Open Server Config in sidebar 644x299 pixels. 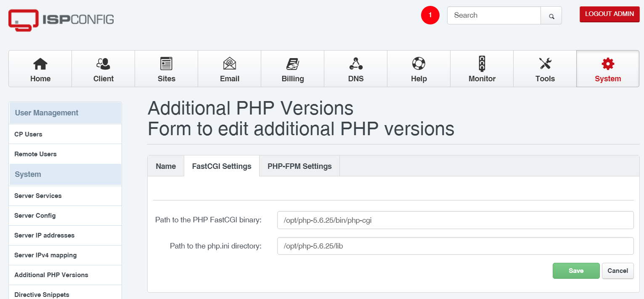click(65, 216)
